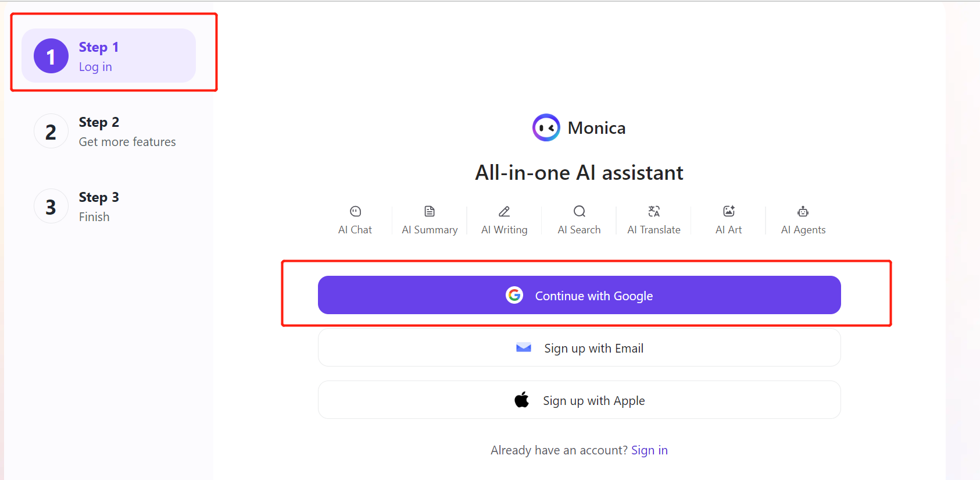Continue with Google
Image resolution: width=980 pixels, height=480 pixels.
pyautogui.click(x=580, y=295)
